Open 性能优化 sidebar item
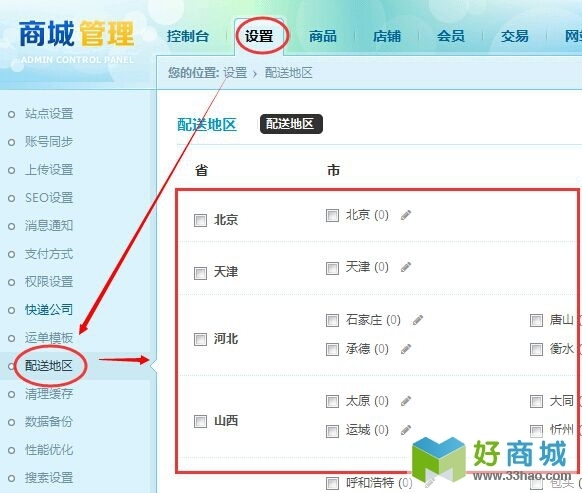The image size is (582, 493). pos(49,450)
